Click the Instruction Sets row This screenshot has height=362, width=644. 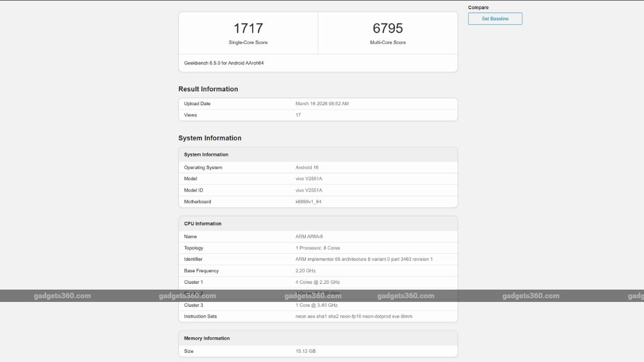coord(318,316)
